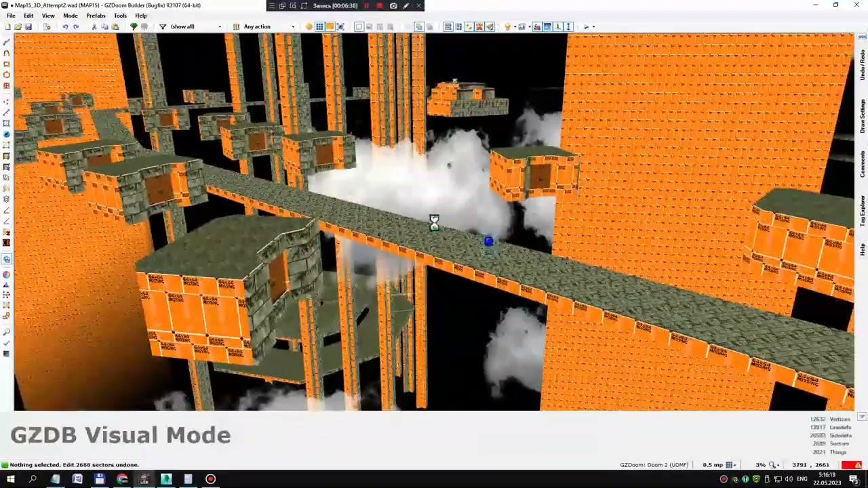The width and height of the screenshot is (868, 488).
Task: Select Draw Grid tool in left toolbar
Action: coord(7,85)
